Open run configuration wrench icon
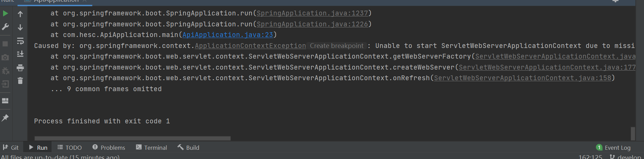644x159 pixels. [x=5, y=27]
